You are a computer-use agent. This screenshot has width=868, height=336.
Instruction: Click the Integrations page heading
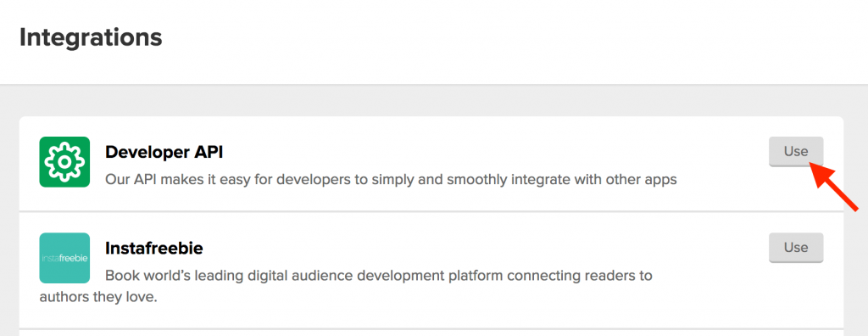[x=91, y=37]
